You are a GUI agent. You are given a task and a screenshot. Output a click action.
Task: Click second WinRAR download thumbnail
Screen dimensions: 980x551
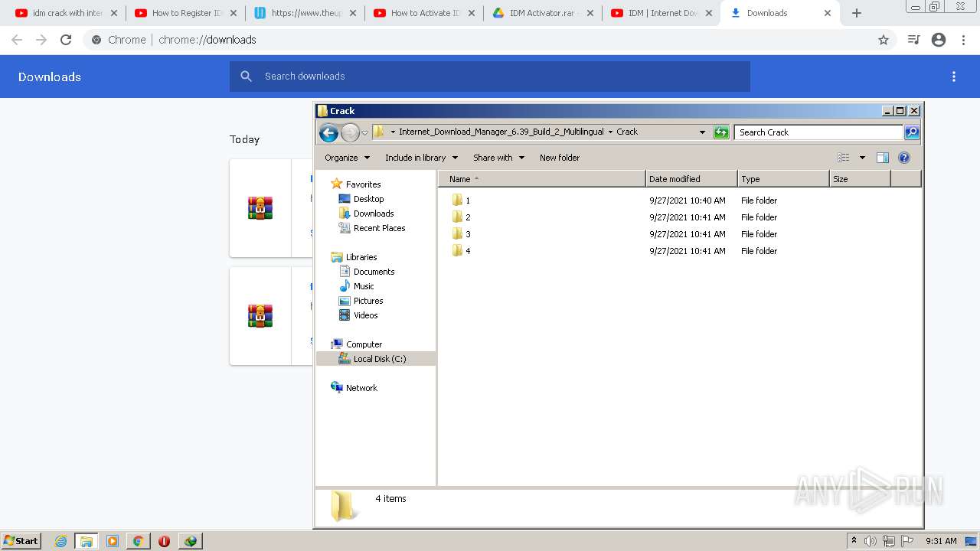click(260, 316)
